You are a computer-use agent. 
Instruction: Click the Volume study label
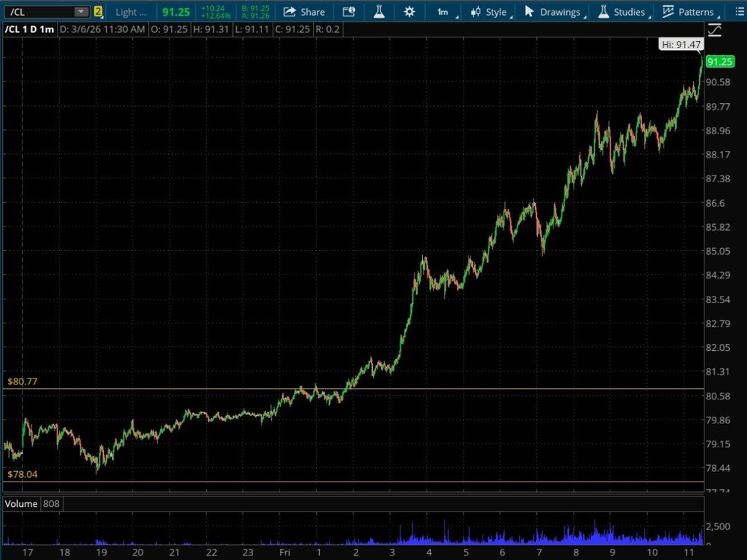[x=21, y=504]
